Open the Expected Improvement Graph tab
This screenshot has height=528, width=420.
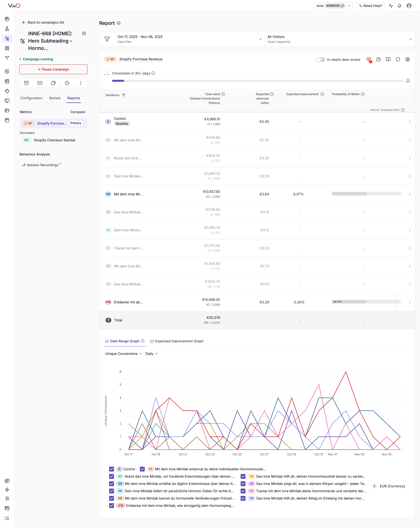177,341
